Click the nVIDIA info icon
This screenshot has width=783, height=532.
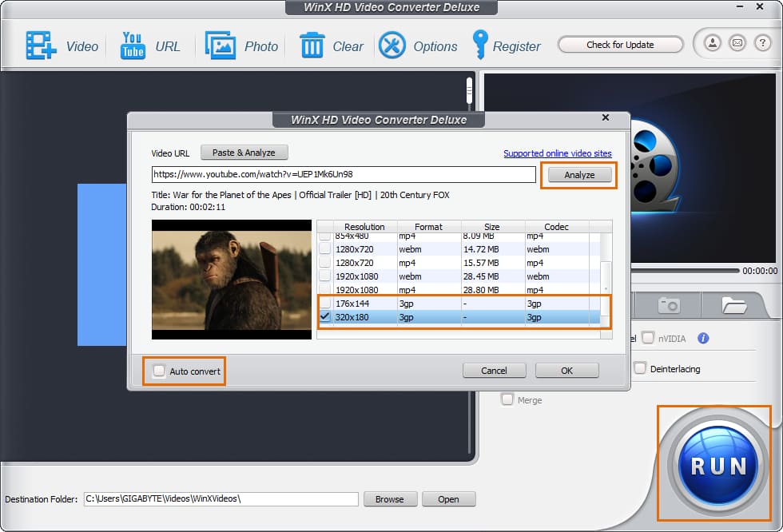703,339
